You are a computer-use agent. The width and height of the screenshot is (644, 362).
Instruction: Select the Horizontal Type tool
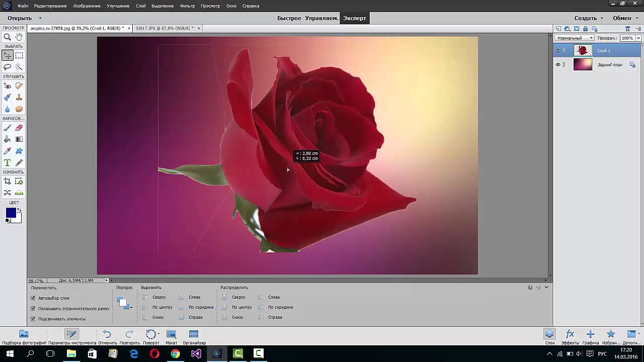8,163
